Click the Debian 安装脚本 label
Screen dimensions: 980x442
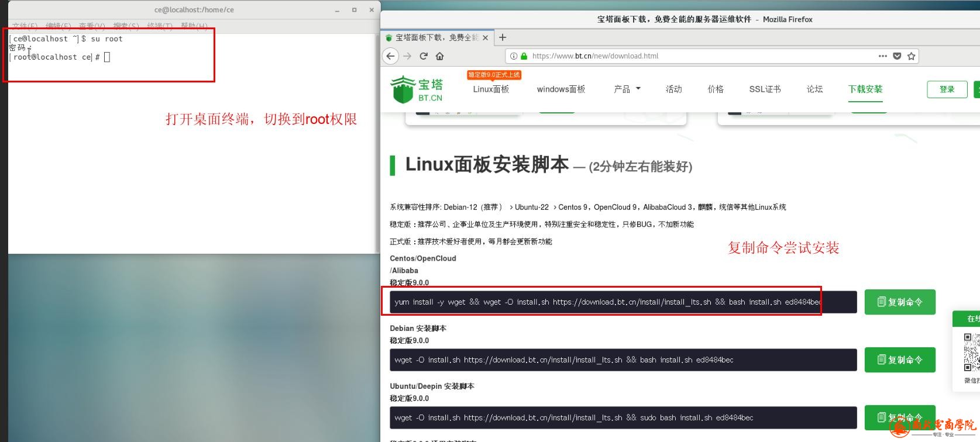tap(418, 329)
